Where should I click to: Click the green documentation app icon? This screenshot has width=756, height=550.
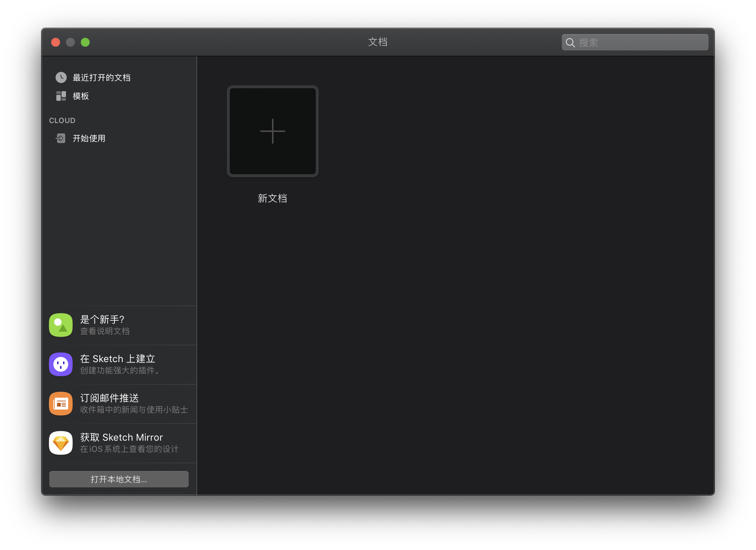point(61,325)
